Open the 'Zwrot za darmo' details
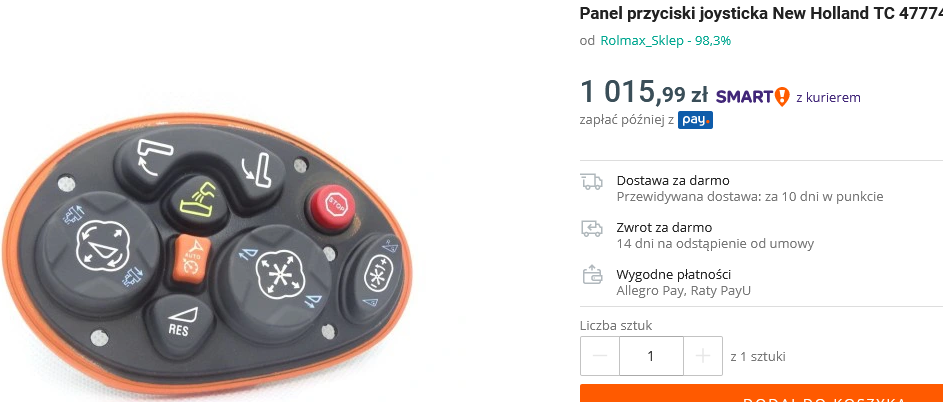The image size is (943, 402). (664, 227)
